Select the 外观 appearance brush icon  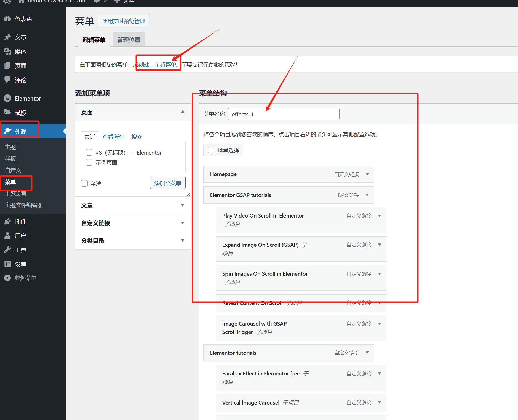click(x=7, y=131)
